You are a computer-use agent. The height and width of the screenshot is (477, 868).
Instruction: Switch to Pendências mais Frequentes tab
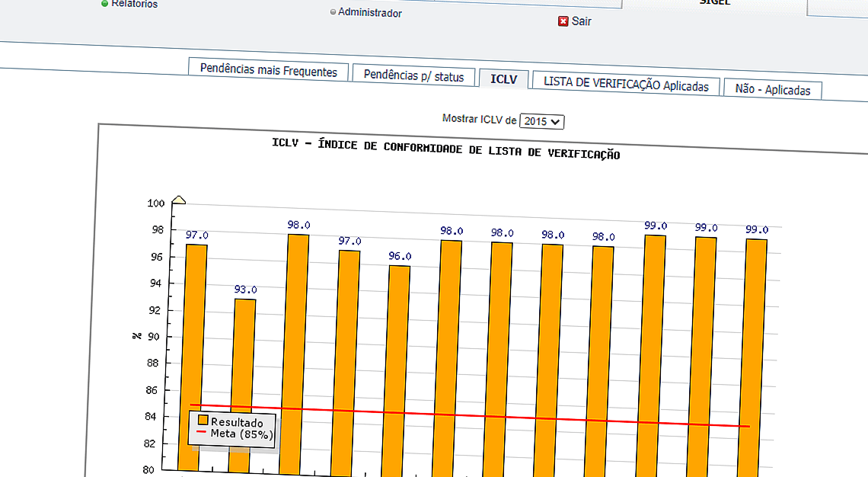click(268, 72)
